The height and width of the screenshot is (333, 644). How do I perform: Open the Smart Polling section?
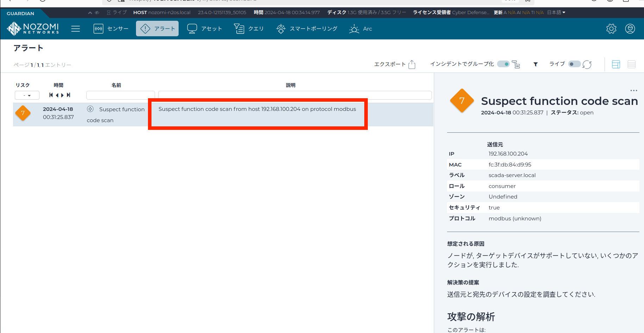[x=307, y=29]
